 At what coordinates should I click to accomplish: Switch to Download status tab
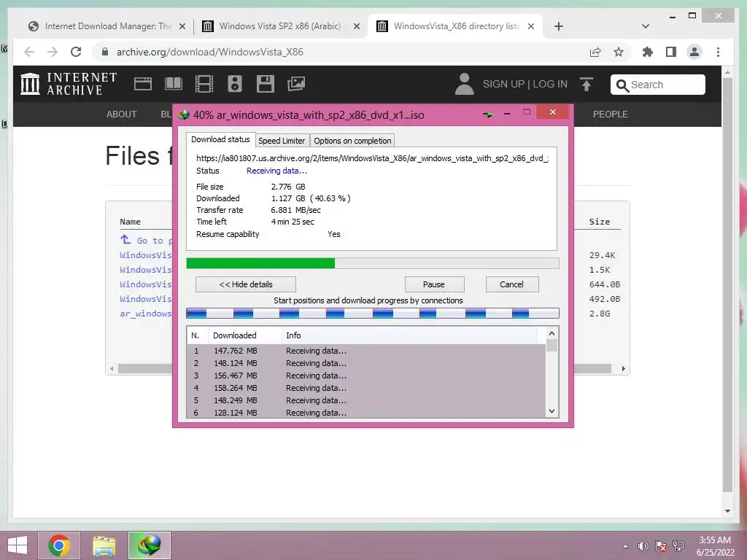pos(220,139)
